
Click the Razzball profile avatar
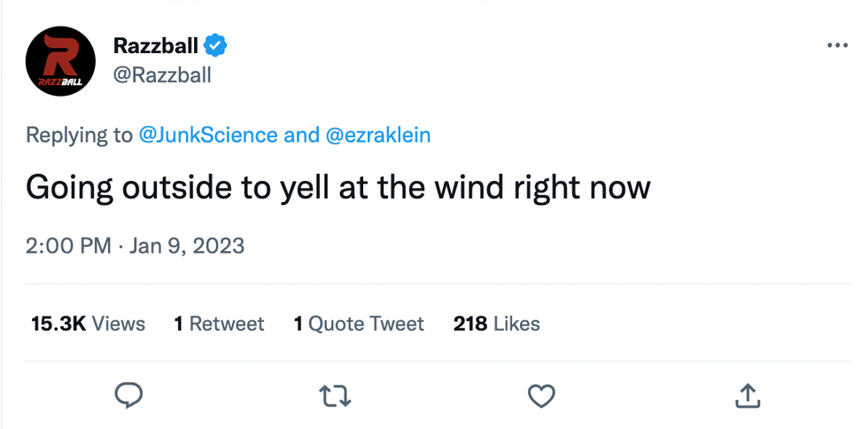click(x=61, y=60)
